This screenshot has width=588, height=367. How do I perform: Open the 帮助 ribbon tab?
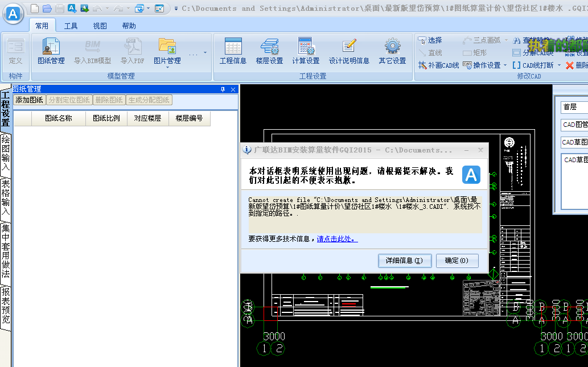click(129, 26)
